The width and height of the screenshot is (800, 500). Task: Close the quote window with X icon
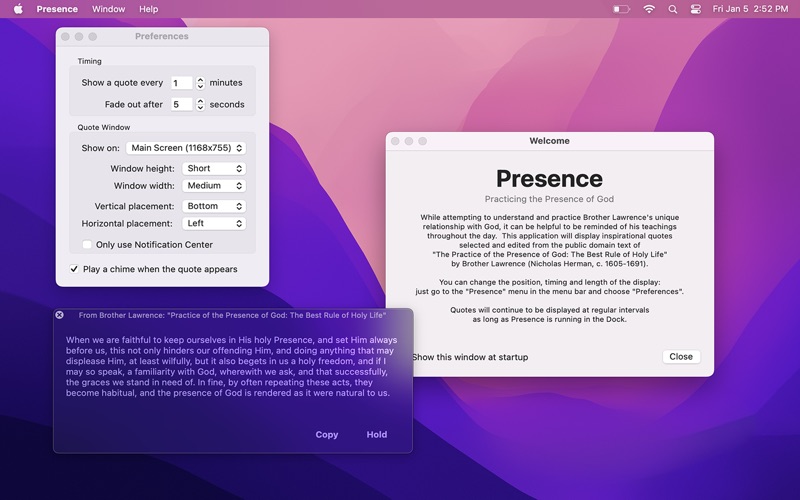tap(60, 315)
